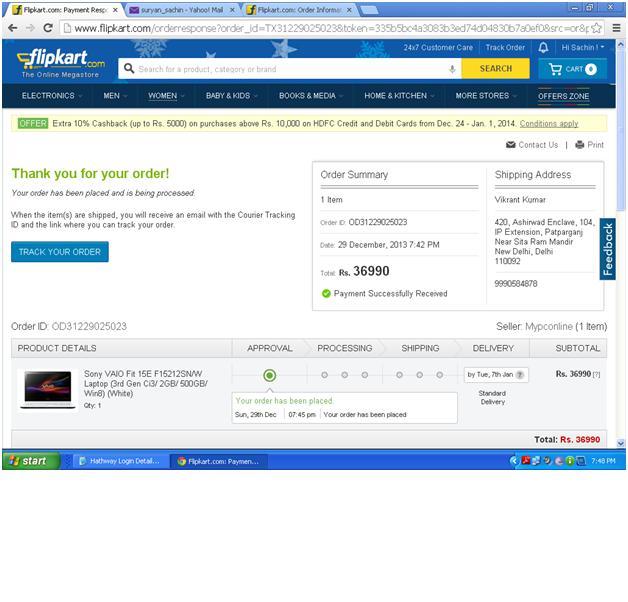Click subtotal [?] info marker
This screenshot has height=602, width=628.
(x=596, y=374)
